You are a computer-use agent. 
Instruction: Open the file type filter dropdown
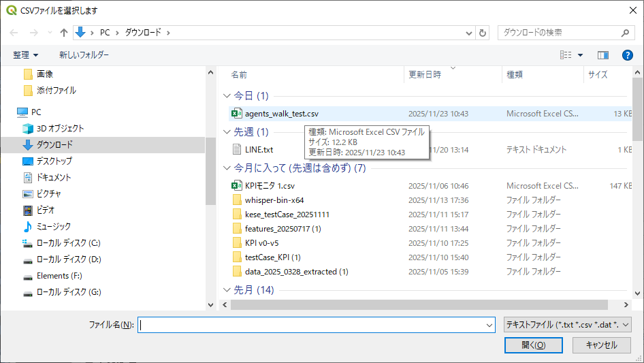pyautogui.click(x=567, y=326)
